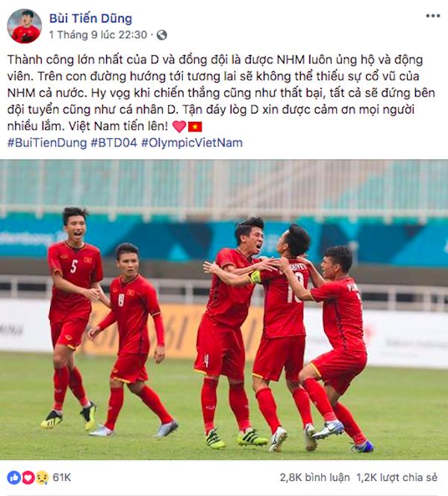This screenshot has width=448, height=496.
Task: Open the three-dot post options menu
Action: click(432, 16)
